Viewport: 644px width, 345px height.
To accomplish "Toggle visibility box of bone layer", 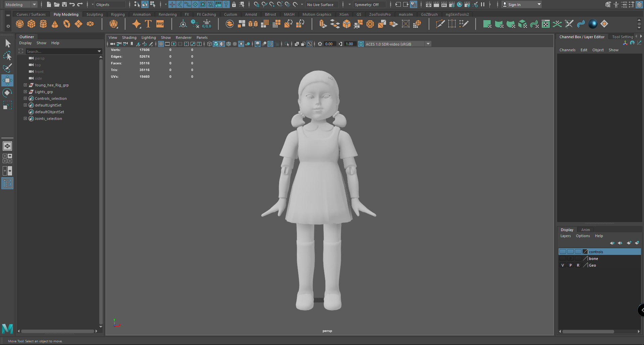I will pos(563,258).
